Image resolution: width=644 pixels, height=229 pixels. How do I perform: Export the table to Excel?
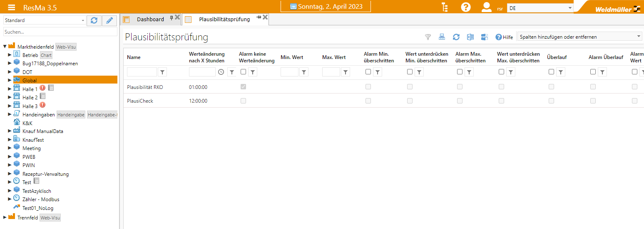point(470,37)
